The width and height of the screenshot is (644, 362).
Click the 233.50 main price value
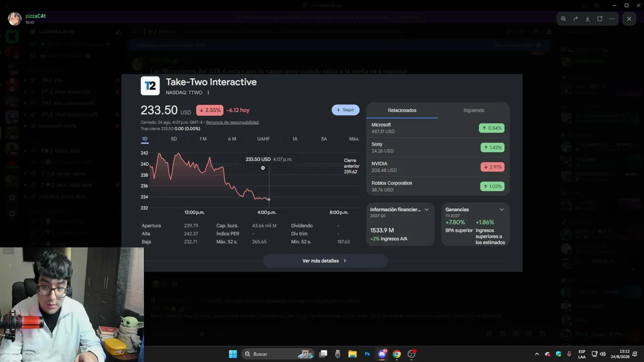click(x=159, y=110)
